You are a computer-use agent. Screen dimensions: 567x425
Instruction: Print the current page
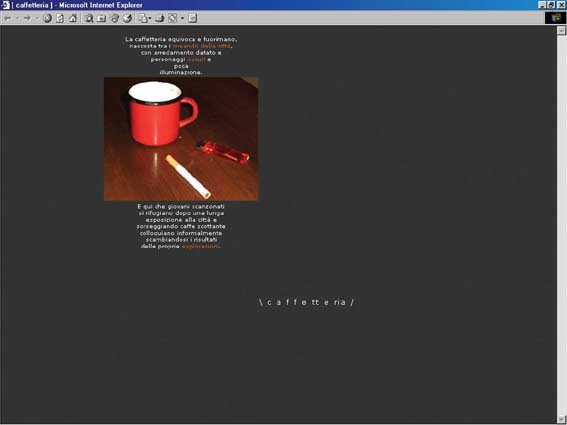160,18
